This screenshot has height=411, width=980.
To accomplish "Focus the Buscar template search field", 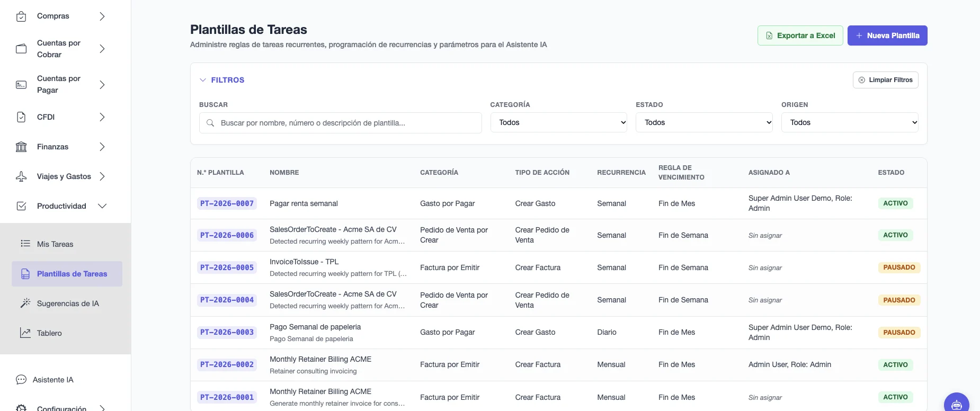I will coord(340,123).
